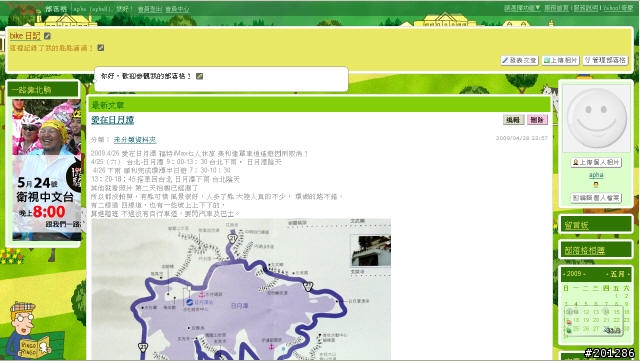Open the 未分類資料夾 category link
This screenshot has width=640, height=361.
135,140
